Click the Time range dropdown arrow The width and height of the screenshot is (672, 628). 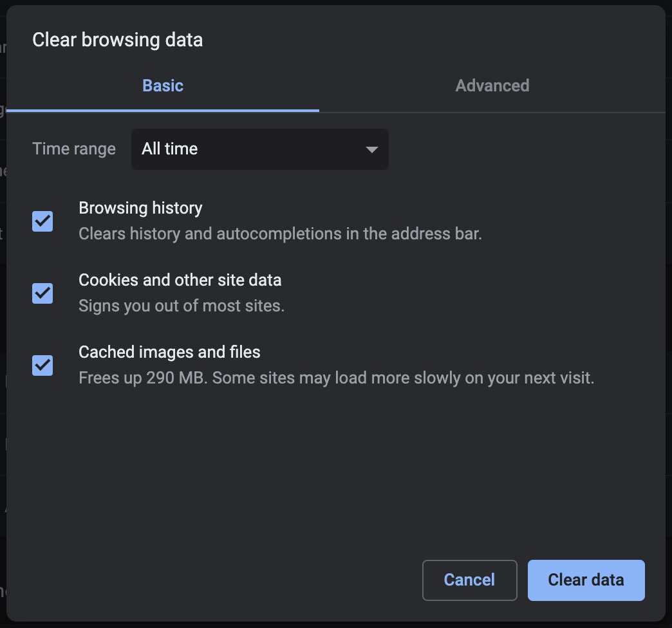[x=371, y=149]
